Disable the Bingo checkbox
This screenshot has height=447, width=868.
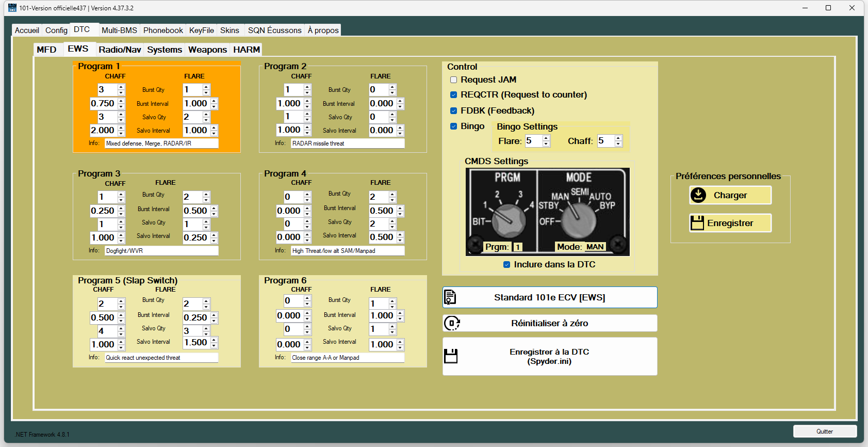pos(454,126)
